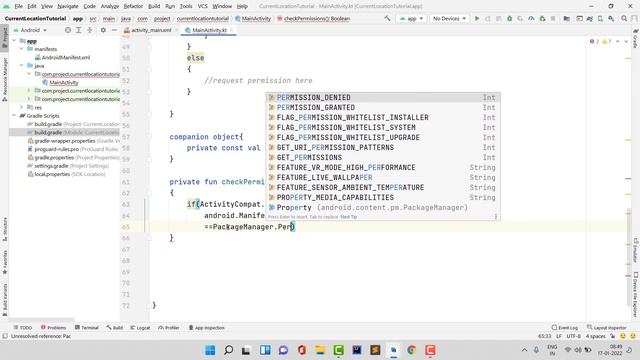Click the Stop square icon in toolbar
640x360 pixels.
coord(553,18)
